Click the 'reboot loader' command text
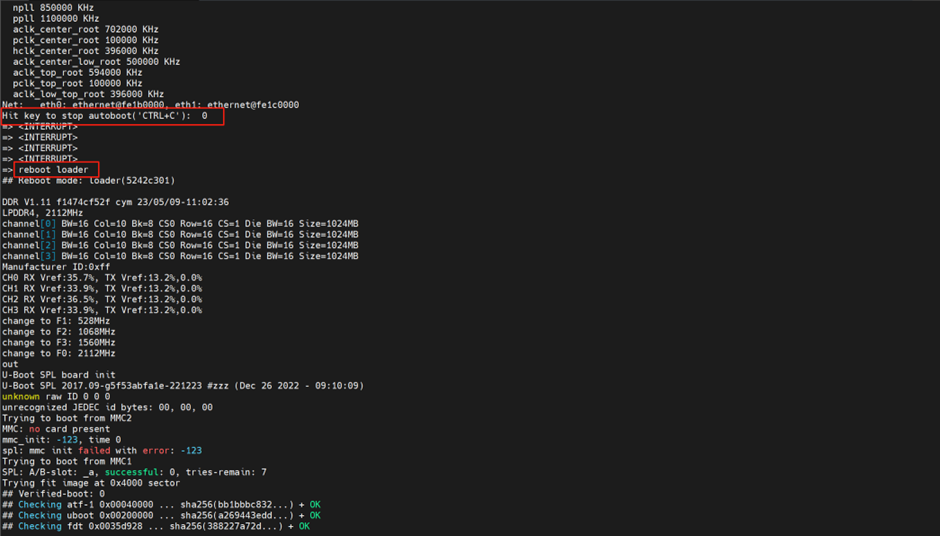Image resolution: width=940 pixels, height=536 pixels. tap(53, 170)
